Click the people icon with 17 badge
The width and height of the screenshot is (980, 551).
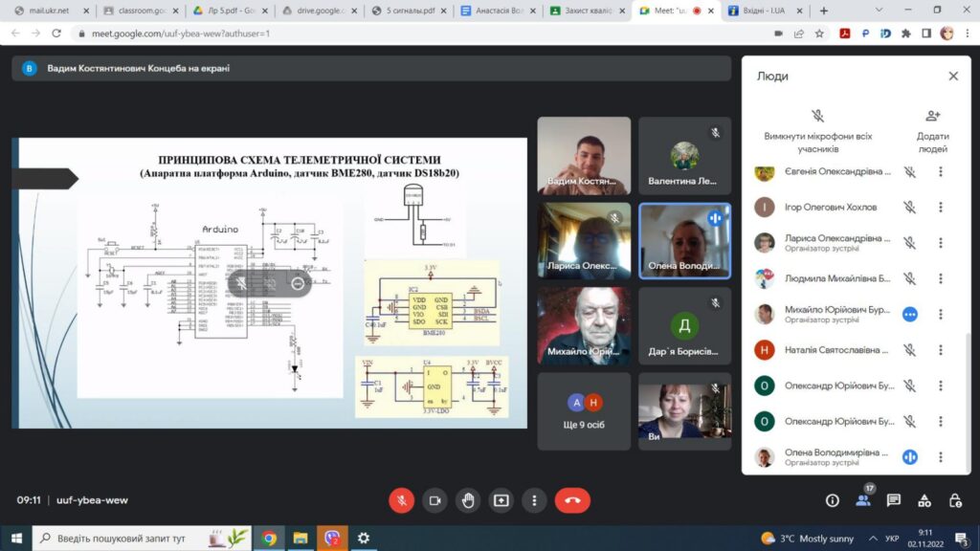[863, 500]
